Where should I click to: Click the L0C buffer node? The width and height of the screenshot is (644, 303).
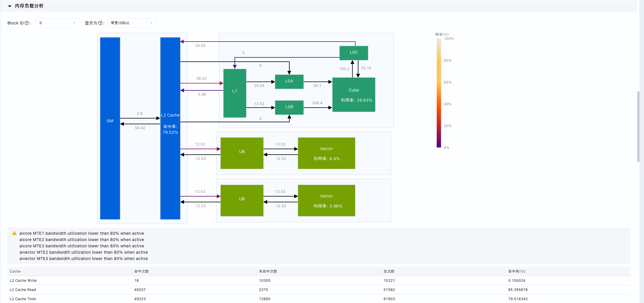click(x=354, y=53)
